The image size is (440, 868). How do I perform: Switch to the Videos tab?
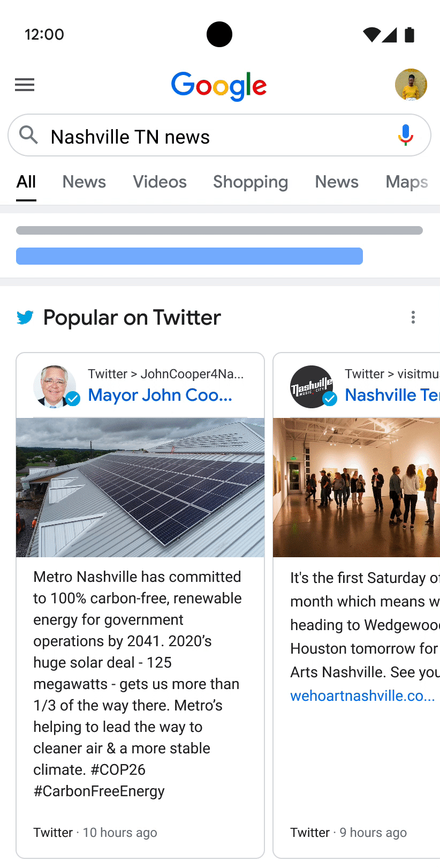160,182
